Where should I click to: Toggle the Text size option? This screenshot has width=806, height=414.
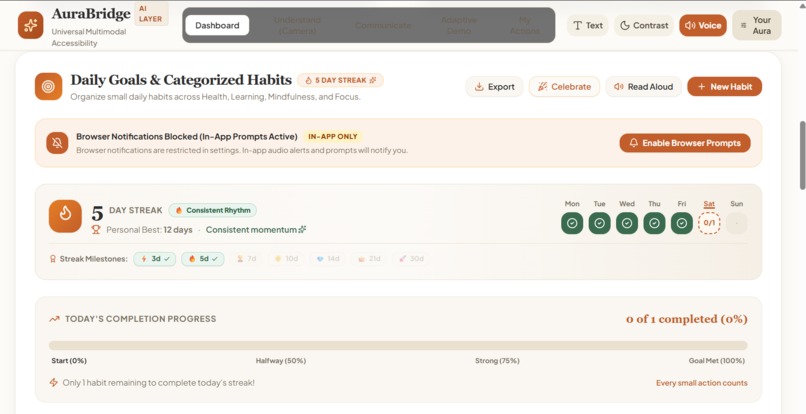tap(588, 25)
